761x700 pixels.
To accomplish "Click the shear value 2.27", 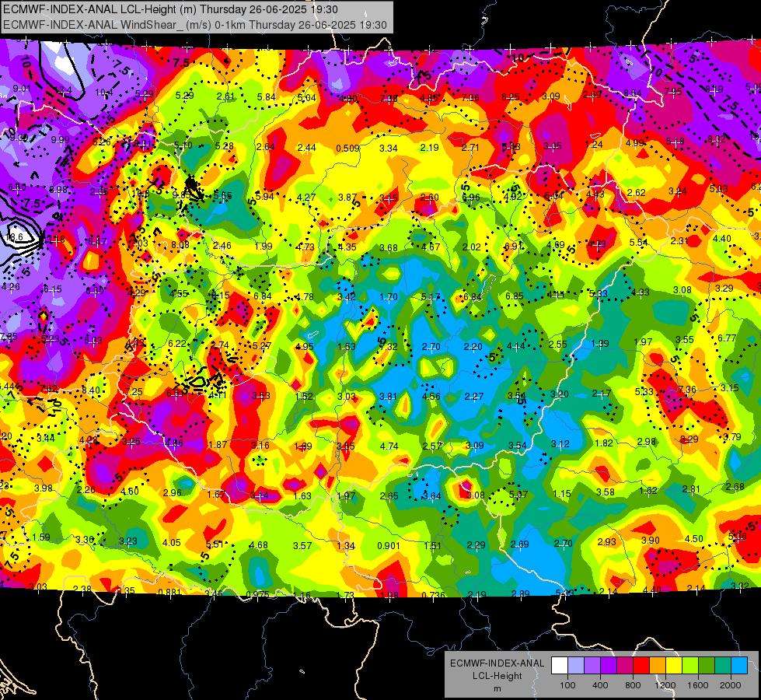I will 473,397.
